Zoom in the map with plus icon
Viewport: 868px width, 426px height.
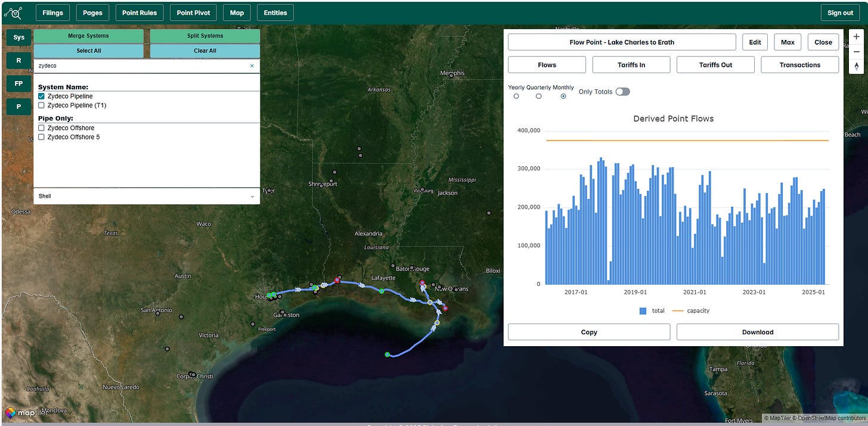[856, 36]
